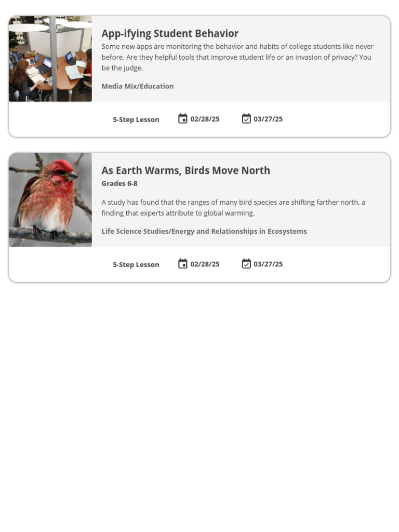Click the 03/27/25 due date on the App-ifying card

pos(268,119)
